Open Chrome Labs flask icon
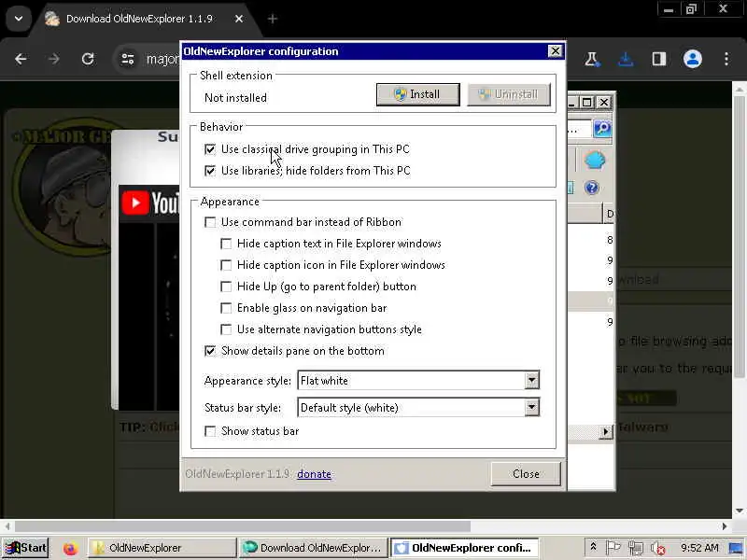Image resolution: width=747 pixels, height=560 pixels. tap(592, 59)
